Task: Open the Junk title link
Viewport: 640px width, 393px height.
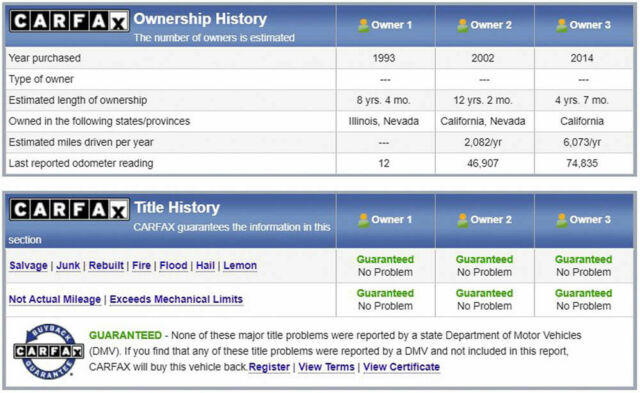Action: 68,266
